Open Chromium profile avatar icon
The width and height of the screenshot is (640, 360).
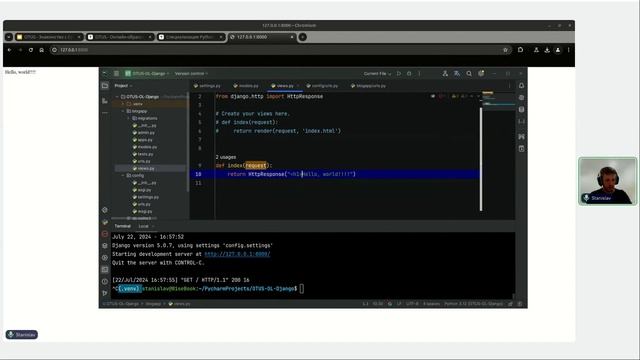pos(558,50)
